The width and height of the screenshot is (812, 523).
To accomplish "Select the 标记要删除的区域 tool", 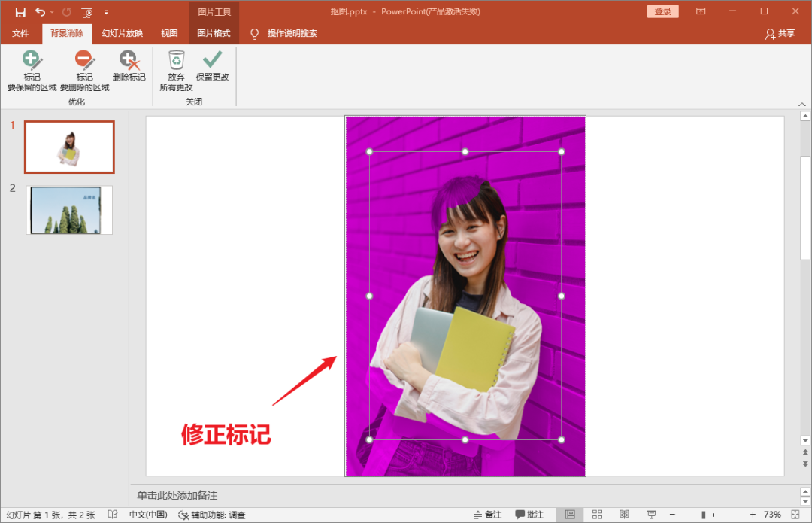I will pos(84,71).
